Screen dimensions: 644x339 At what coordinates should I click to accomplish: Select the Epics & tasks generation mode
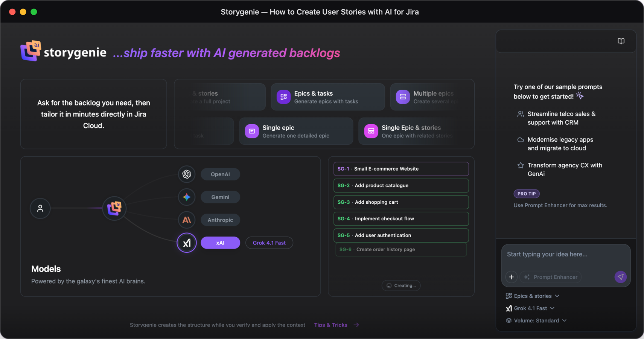click(327, 97)
